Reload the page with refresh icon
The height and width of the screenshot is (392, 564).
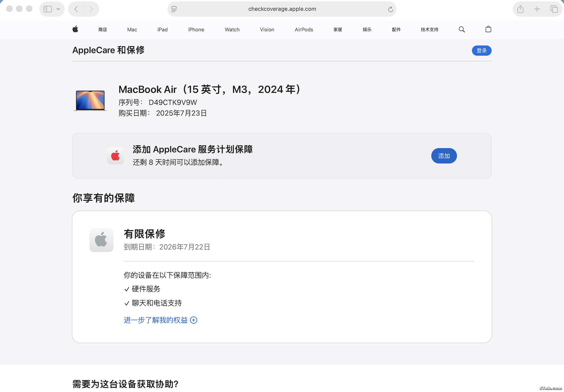[390, 9]
